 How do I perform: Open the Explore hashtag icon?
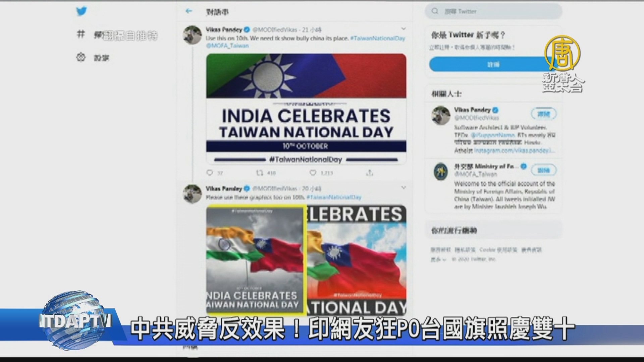click(x=81, y=34)
